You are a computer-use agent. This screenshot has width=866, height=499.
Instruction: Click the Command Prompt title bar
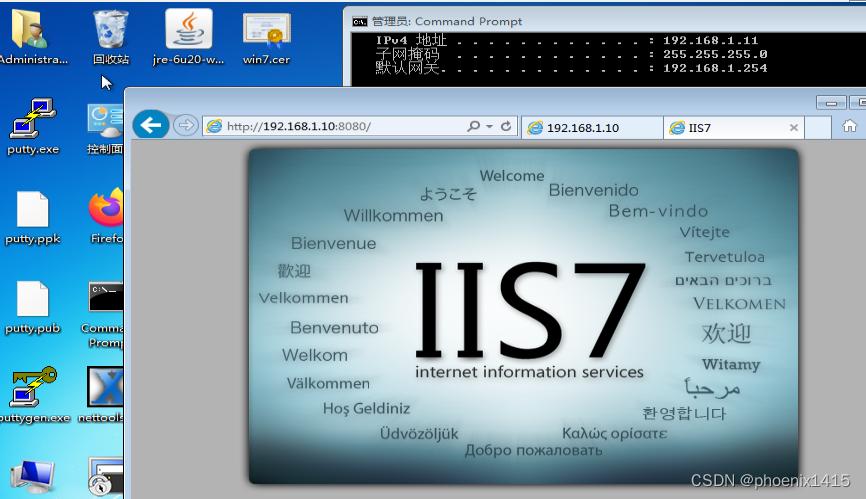pyautogui.click(x=605, y=21)
